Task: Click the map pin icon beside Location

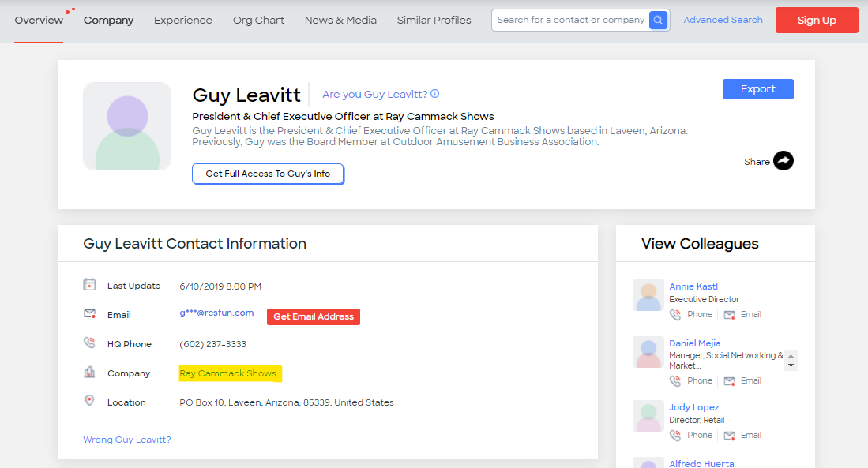Action: click(x=89, y=400)
